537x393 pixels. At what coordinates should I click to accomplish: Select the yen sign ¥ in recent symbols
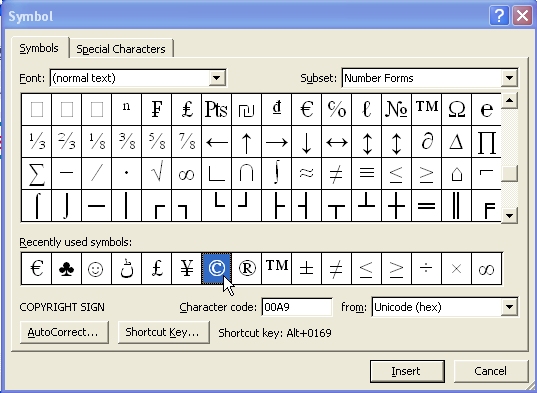click(x=187, y=269)
